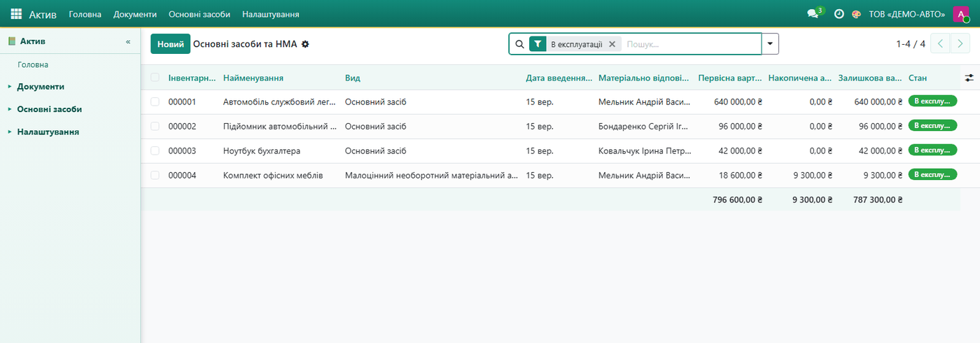Click the search input field Пошук...
Viewport: 980px width, 343px height.
click(x=692, y=44)
